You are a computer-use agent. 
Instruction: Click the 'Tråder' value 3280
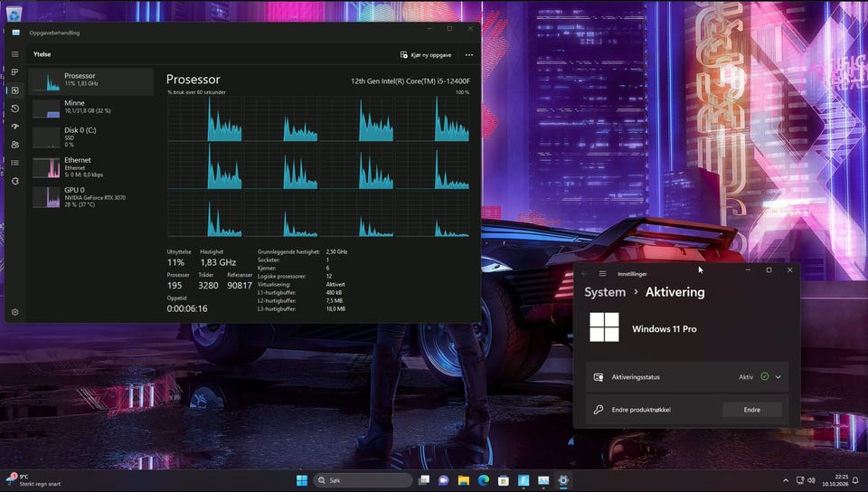[208, 286]
